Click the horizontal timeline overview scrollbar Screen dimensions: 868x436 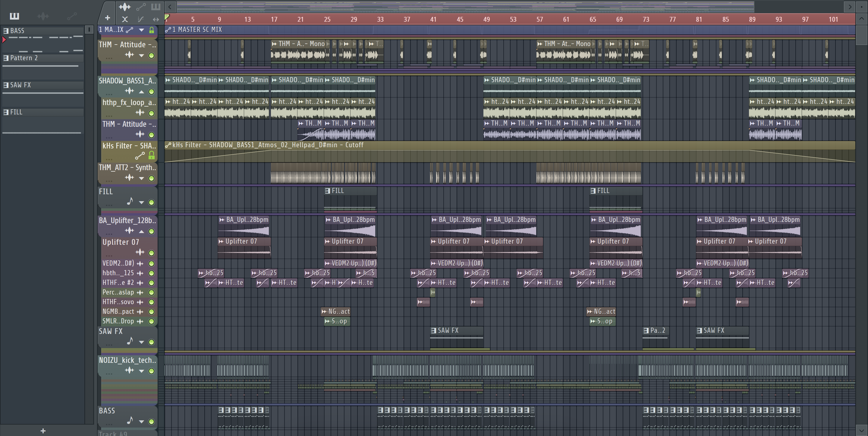pyautogui.click(x=465, y=6)
